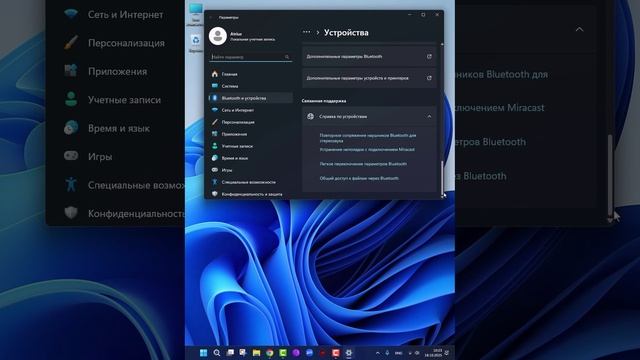Open Miracast connection troubleshooting link

(x=367, y=149)
